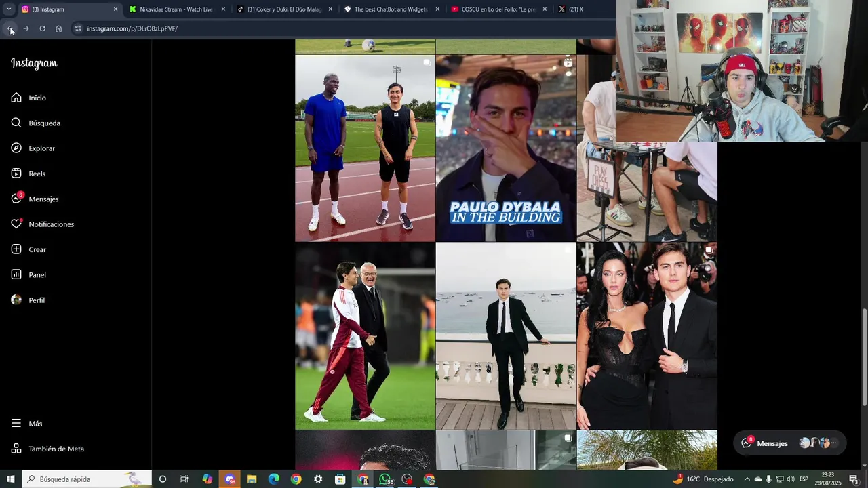This screenshot has height=488, width=868.
Task: Go to Perfil in the sidebar
Action: pyautogui.click(x=28, y=300)
